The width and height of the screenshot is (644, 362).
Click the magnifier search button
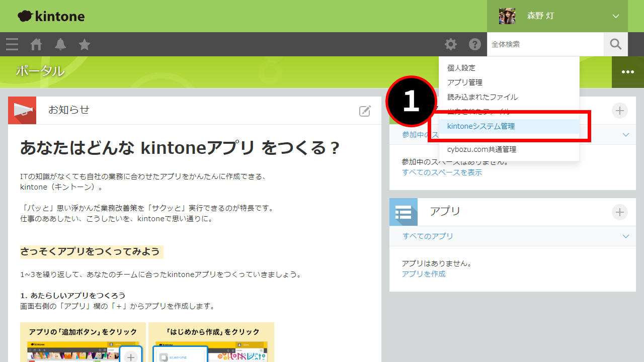616,44
